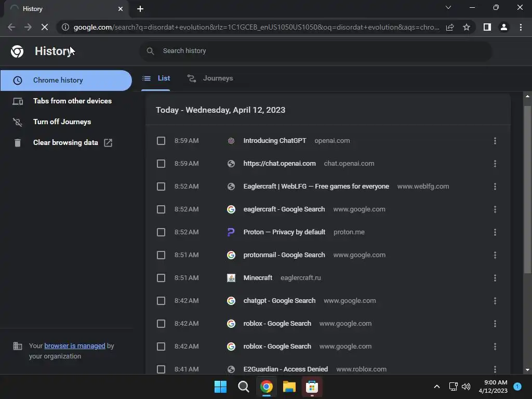Open actions menu for eaglercraft Google Search
The width and height of the screenshot is (532, 399).
tap(495, 209)
